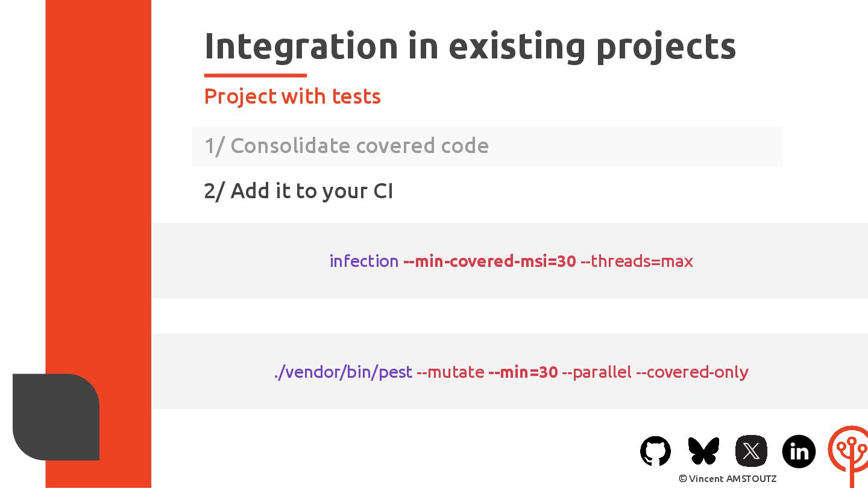Click the "--parallel" flag
This screenshot has height=488, width=868.
pyautogui.click(x=596, y=372)
